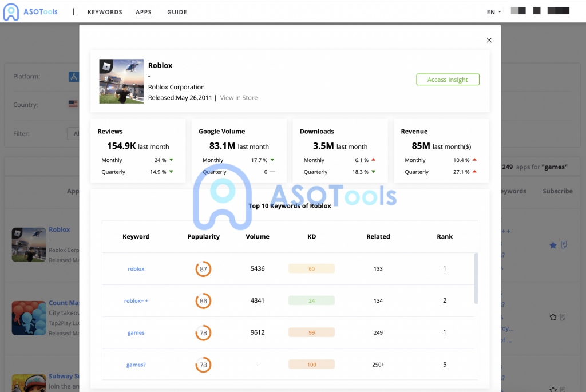Click the 3.5M downloads figure

point(323,146)
